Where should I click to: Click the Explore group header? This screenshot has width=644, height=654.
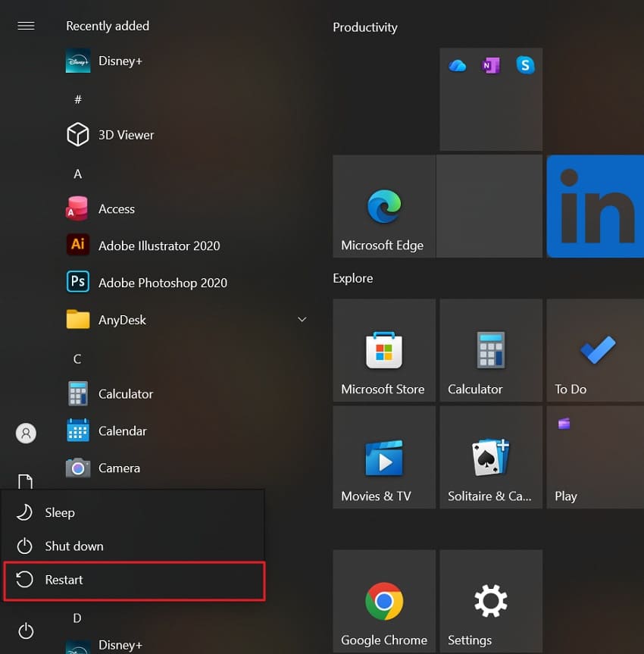click(353, 278)
